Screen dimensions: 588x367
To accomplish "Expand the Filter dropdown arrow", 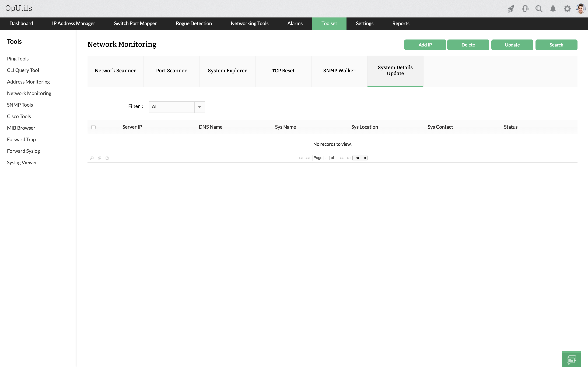I will tap(199, 107).
